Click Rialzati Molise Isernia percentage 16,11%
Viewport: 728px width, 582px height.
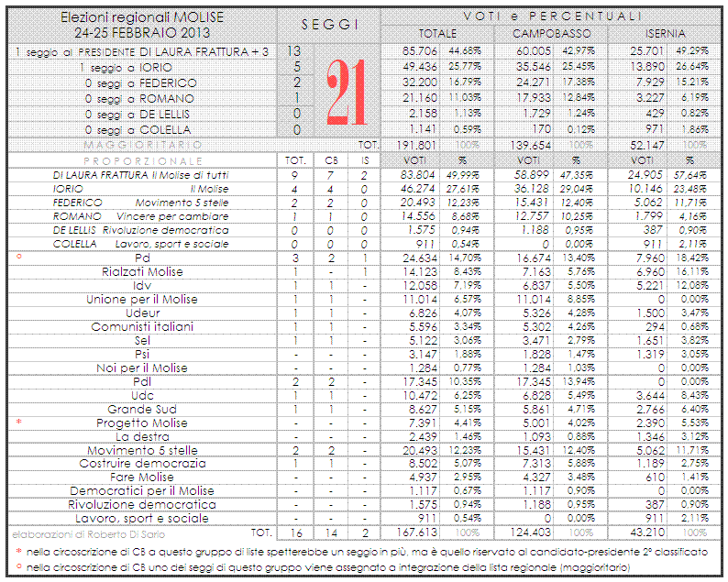692,272
